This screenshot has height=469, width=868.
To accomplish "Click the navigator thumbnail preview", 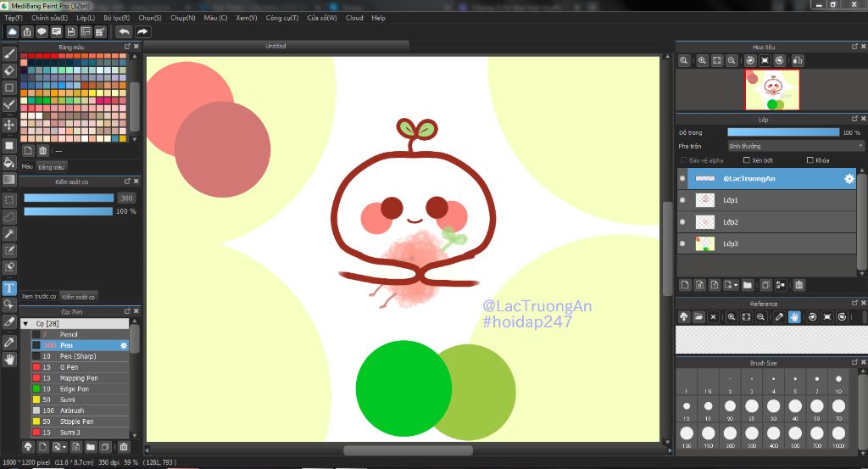I will point(772,90).
